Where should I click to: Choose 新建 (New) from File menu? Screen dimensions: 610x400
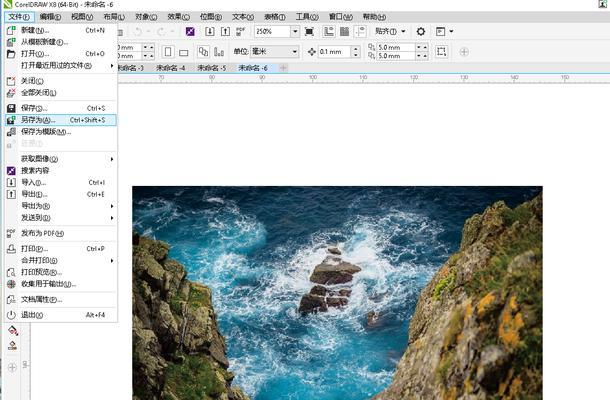[61, 30]
